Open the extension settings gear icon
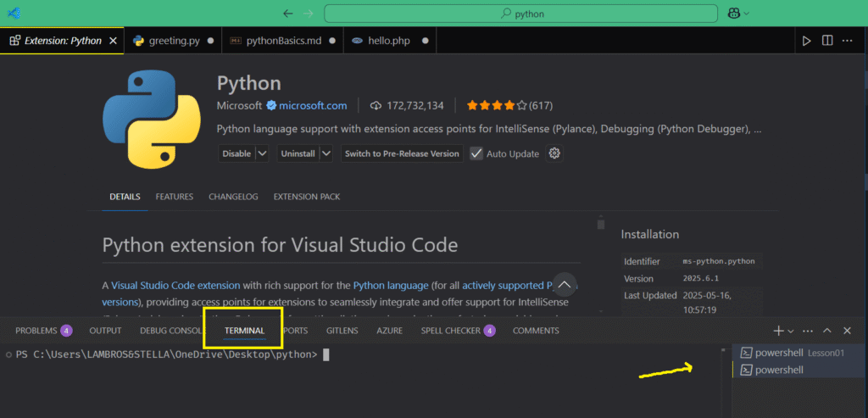The image size is (868, 418). click(555, 153)
